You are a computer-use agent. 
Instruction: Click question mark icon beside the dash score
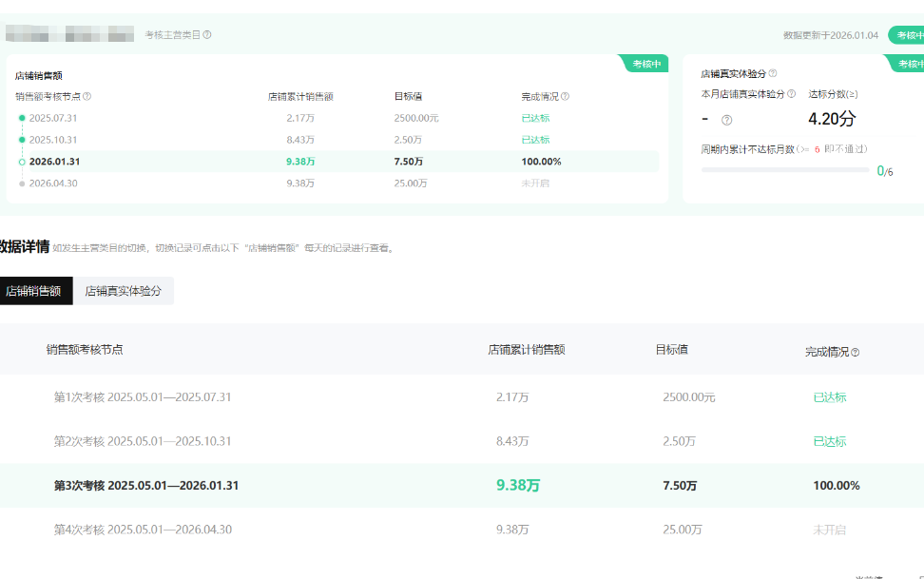tap(727, 120)
